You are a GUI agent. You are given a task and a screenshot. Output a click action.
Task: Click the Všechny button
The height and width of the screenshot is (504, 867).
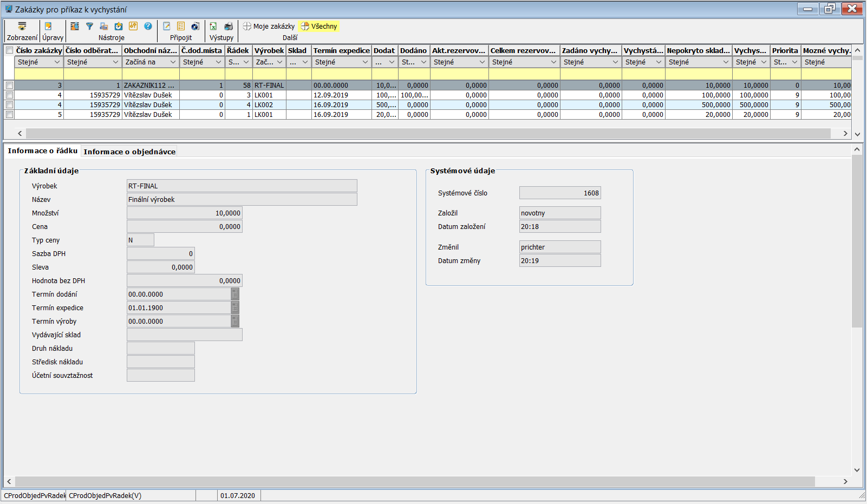(x=319, y=26)
